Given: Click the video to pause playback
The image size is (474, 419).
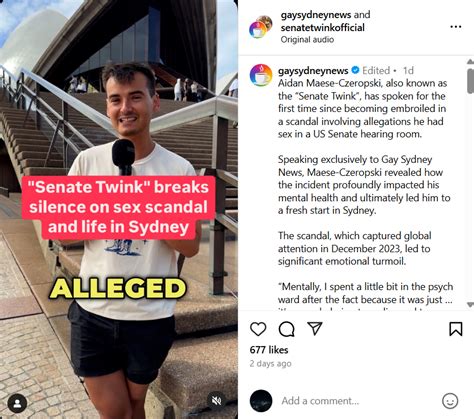Looking at the screenshot, I should point(119,133).
